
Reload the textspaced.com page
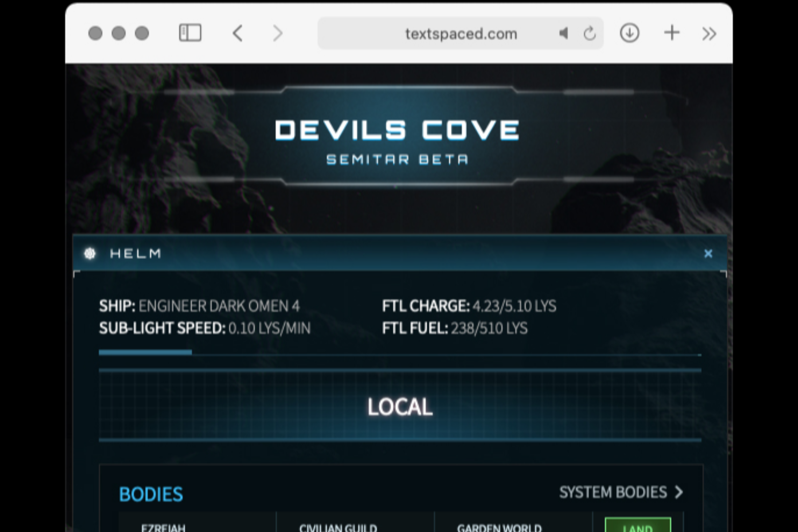[589, 33]
